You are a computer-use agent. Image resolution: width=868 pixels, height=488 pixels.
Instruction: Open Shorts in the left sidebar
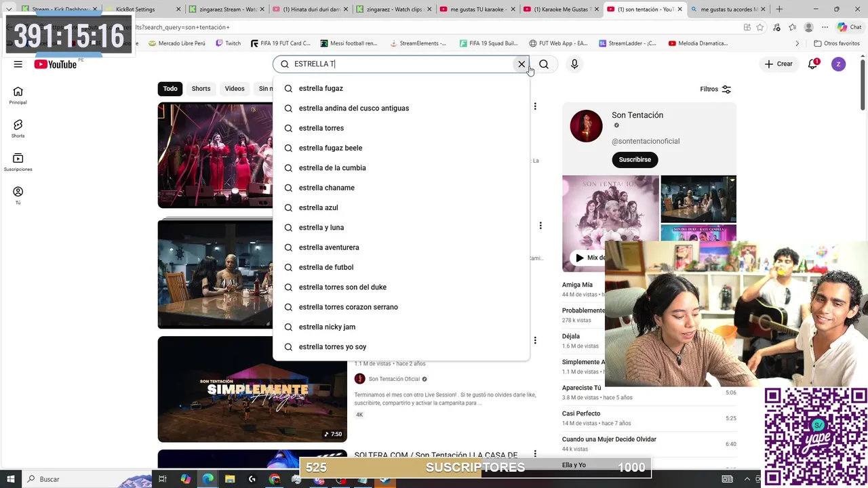pyautogui.click(x=18, y=129)
